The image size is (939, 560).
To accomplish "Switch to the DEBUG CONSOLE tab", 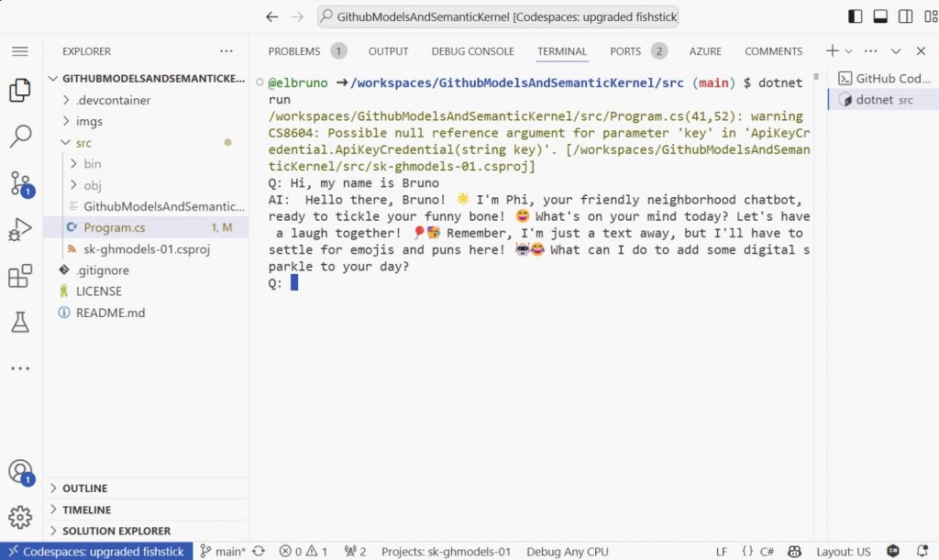I will tap(472, 51).
